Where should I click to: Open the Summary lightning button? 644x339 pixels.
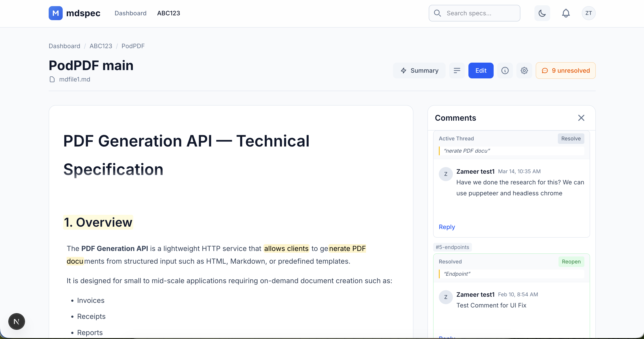419,71
